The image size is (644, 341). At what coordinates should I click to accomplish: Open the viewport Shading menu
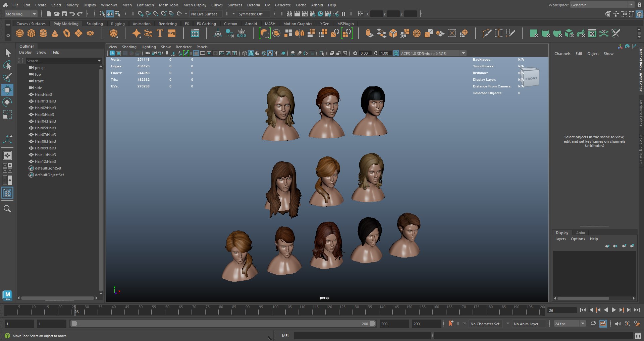129,47
